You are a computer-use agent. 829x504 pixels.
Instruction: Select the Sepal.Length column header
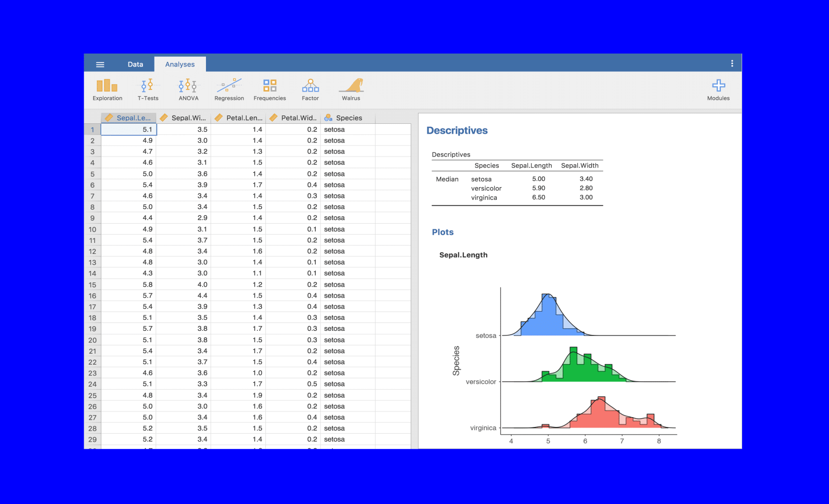(x=128, y=118)
